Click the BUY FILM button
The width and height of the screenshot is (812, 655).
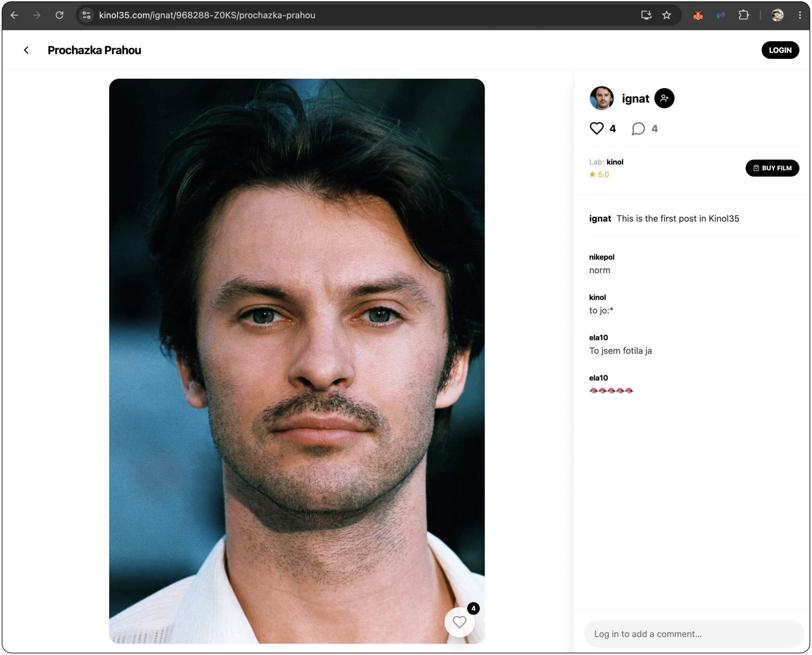772,168
